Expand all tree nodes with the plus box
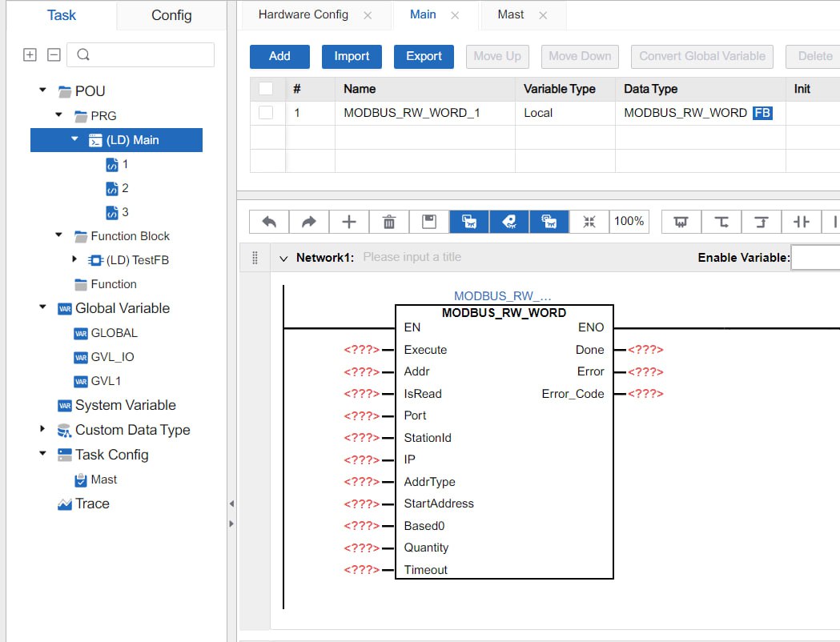 (30, 54)
